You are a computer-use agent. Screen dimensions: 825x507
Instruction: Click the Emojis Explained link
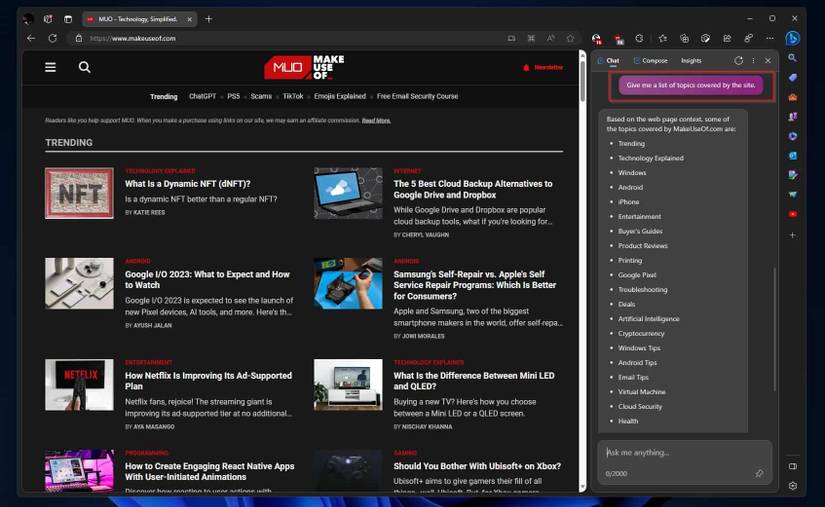(340, 96)
